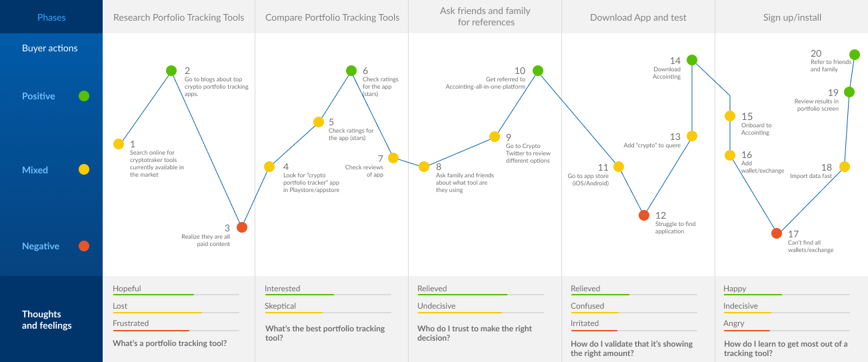Click the yellow dot for step 1
Viewport: 868px width, 362px height.
tap(119, 144)
